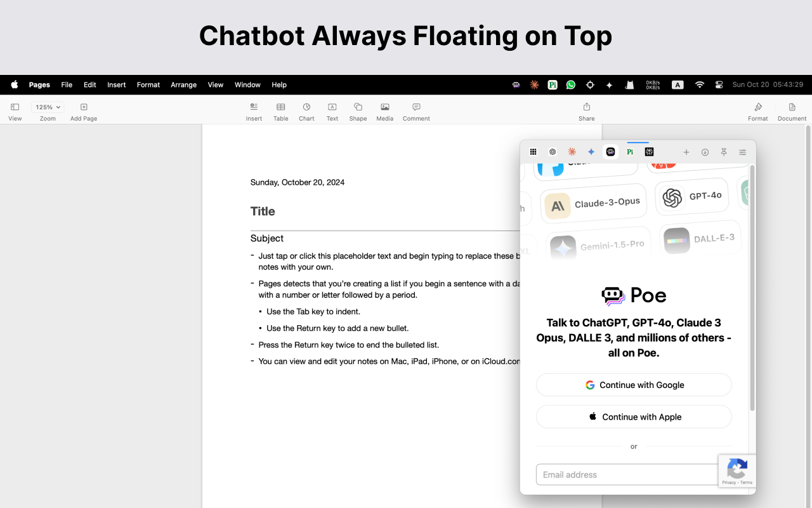812x508 pixels.
Task: Click the download arrow icon in chatbot window
Action: click(705, 152)
